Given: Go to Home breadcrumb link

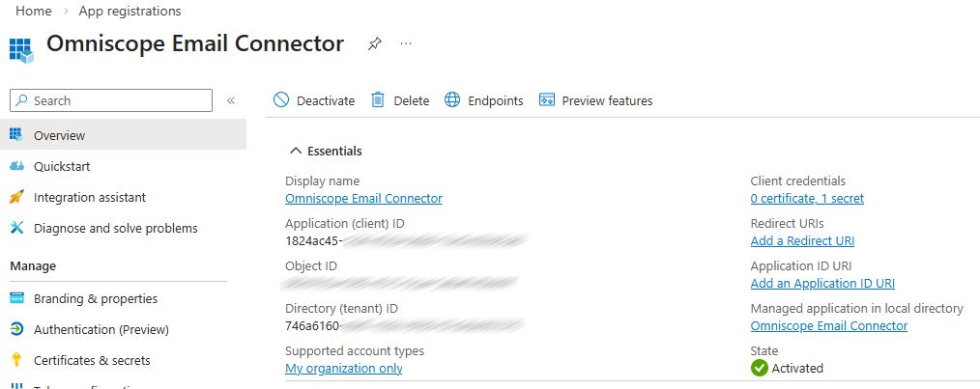Looking at the screenshot, I should pyautogui.click(x=34, y=12).
